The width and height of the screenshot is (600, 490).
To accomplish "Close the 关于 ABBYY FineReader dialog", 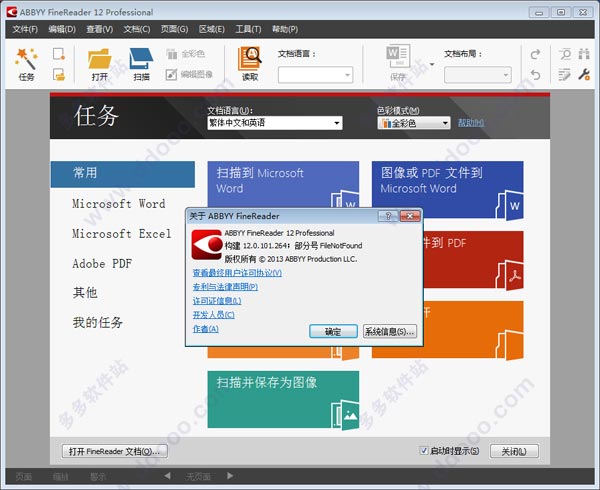I will tap(410, 216).
